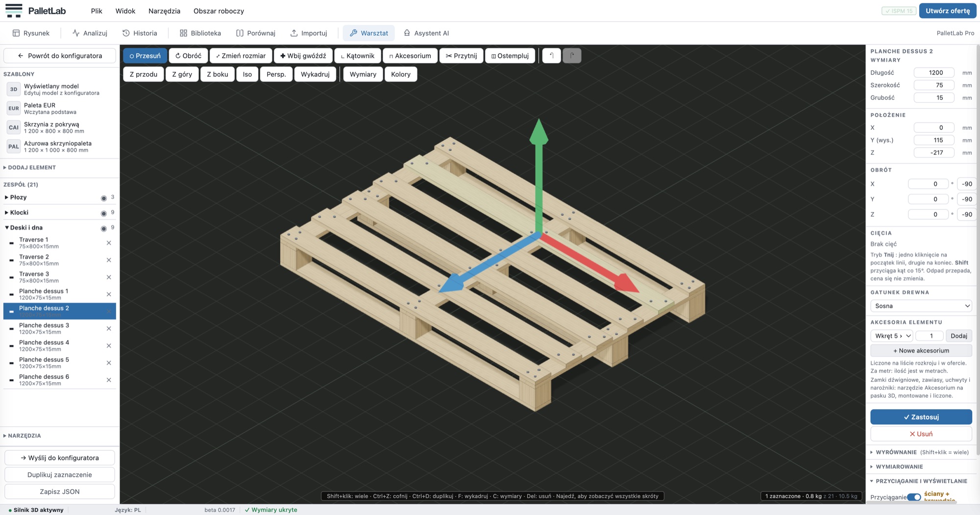Viewport: 980px width, 515px height.
Task: Switch to the Biblioteka tab
Action: tap(200, 33)
